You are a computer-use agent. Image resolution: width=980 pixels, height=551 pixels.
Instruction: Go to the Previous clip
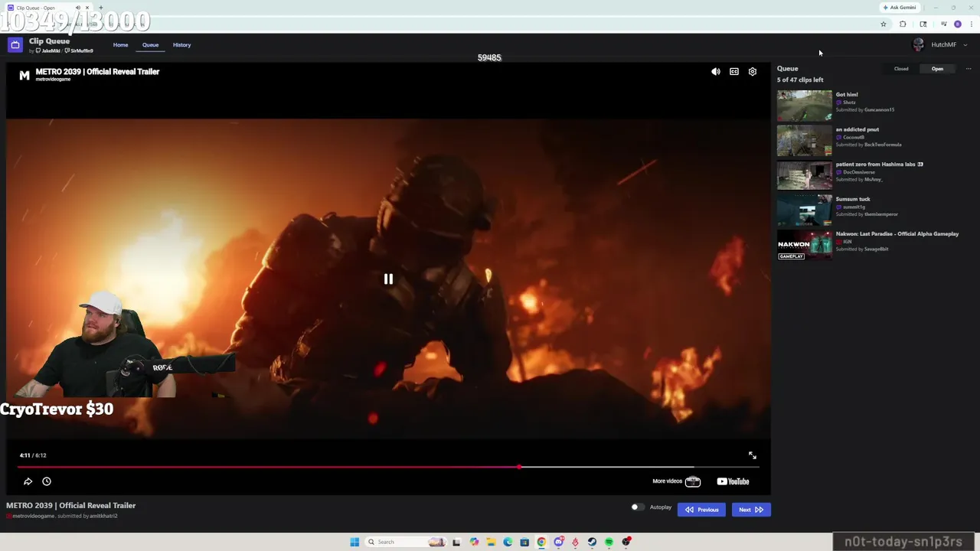tap(701, 510)
